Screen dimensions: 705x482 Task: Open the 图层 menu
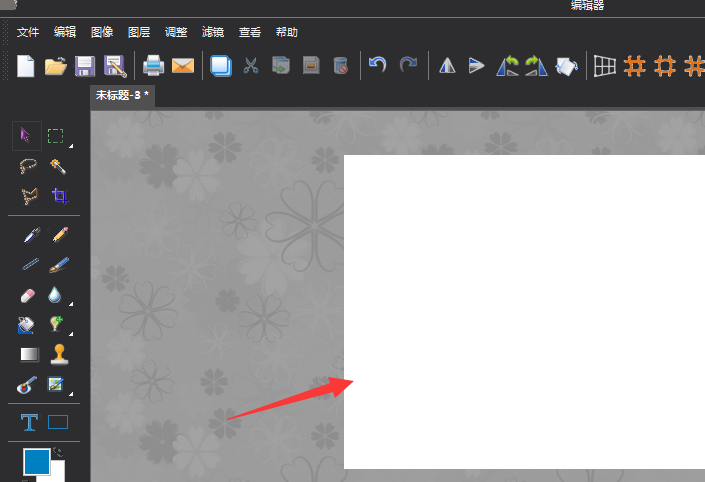pos(138,32)
